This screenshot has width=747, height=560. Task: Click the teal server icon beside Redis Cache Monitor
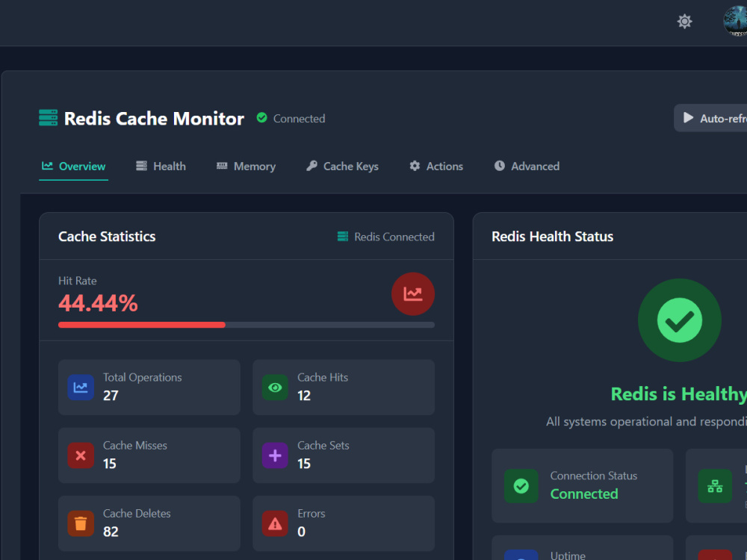tap(48, 118)
